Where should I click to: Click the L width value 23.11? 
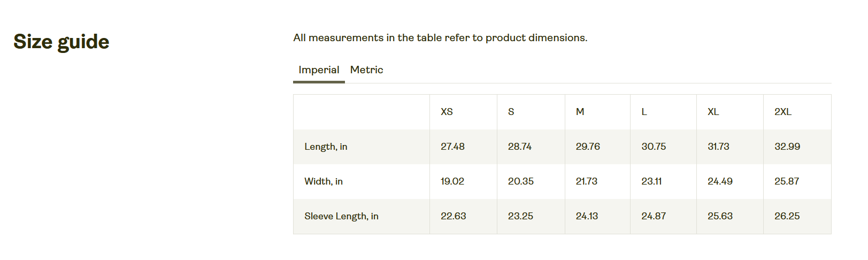tap(651, 181)
